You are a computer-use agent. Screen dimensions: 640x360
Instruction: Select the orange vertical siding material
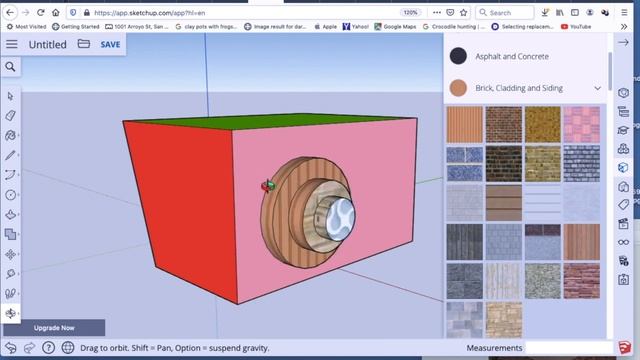[464, 124]
